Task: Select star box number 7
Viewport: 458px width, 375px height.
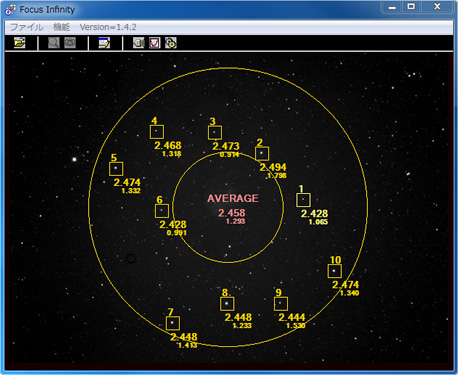Action: (x=173, y=323)
